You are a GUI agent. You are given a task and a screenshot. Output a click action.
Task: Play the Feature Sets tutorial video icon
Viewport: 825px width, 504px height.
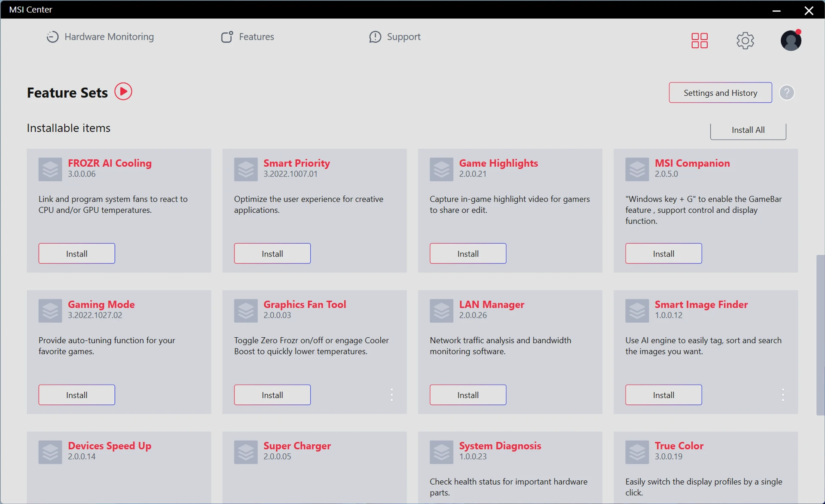[123, 92]
